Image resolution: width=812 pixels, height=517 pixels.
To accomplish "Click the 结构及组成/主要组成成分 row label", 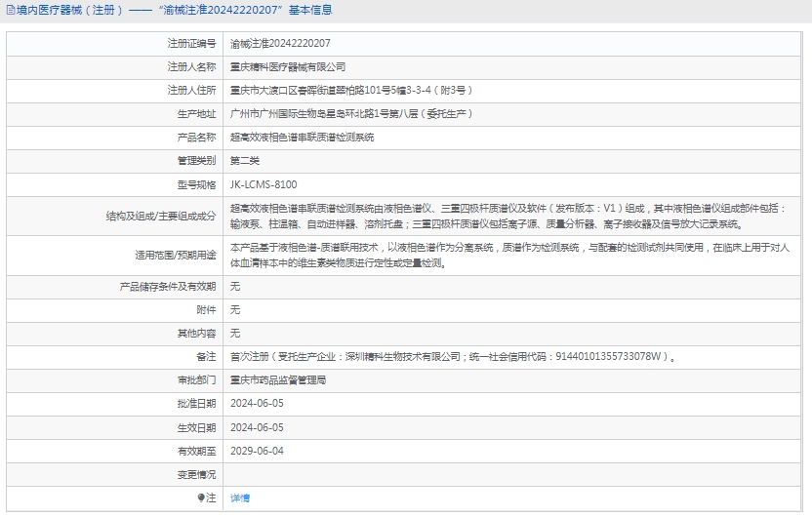I will point(161,216).
